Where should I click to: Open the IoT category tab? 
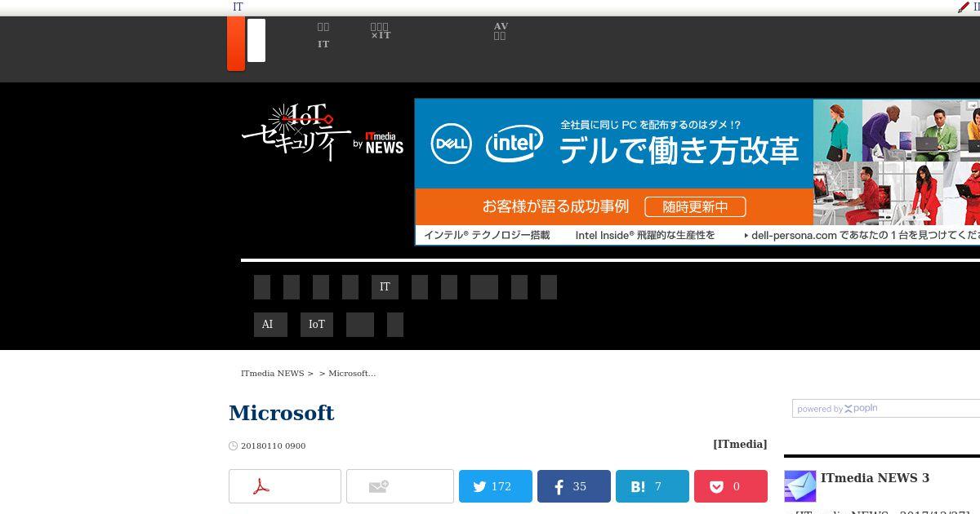tap(317, 325)
